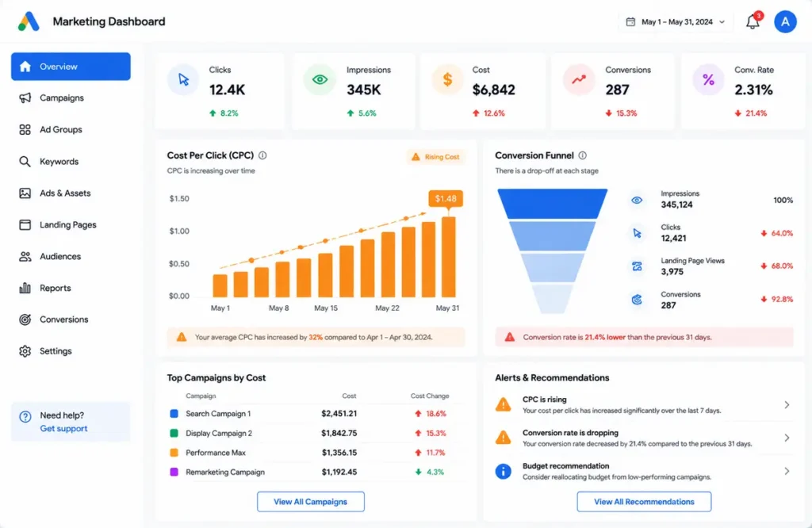Expand Conversion rate is dropping alert chevron

787,438
